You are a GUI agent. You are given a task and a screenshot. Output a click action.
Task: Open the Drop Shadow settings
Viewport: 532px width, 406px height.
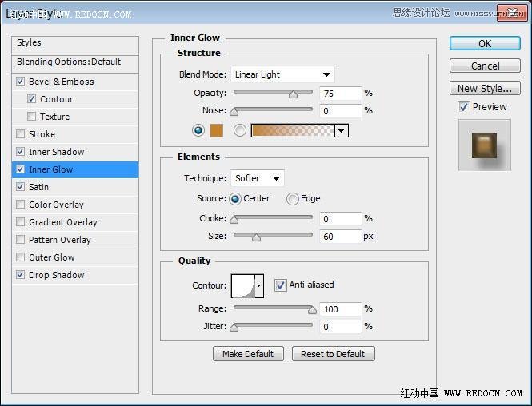[x=57, y=275]
